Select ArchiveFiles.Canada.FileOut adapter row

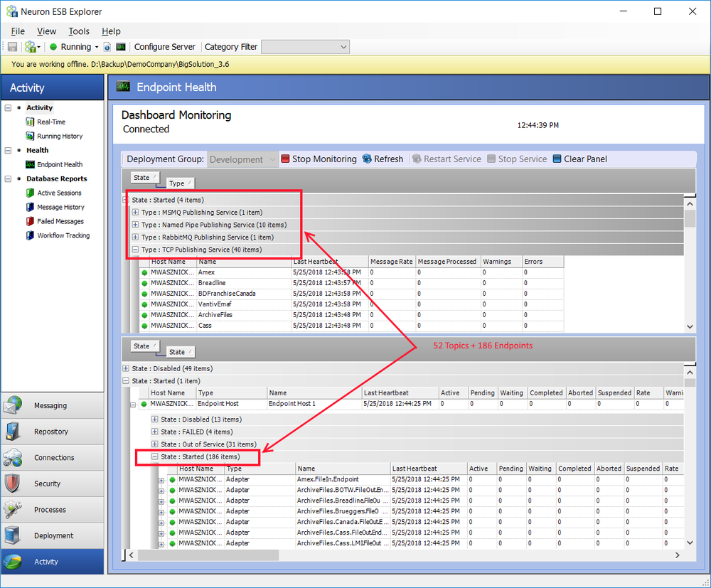tap(425, 522)
